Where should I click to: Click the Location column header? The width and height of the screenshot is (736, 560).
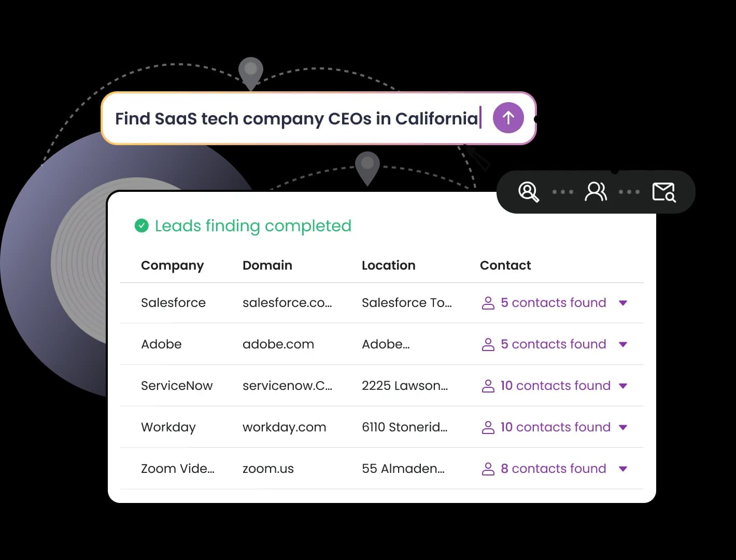pyautogui.click(x=389, y=265)
